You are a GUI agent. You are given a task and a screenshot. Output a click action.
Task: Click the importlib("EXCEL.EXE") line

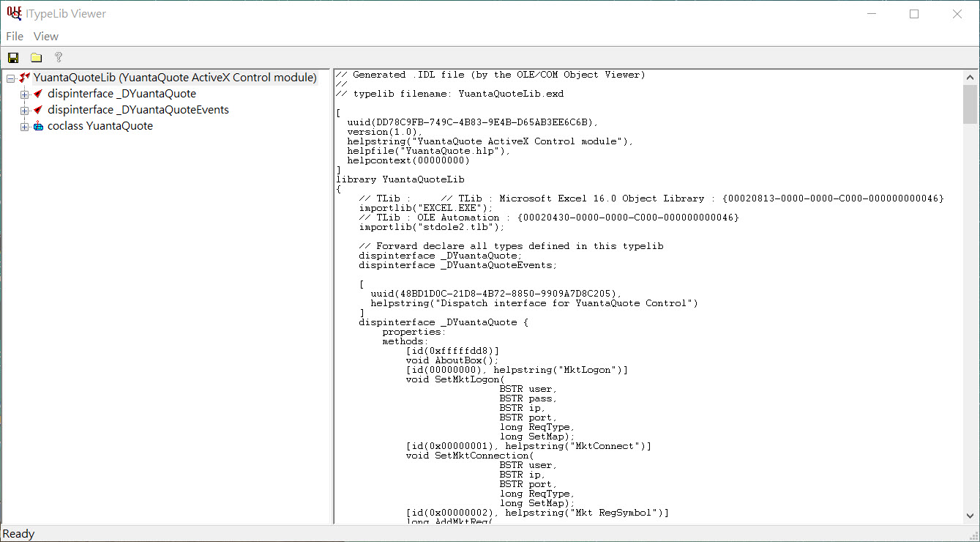(x=426, y=208)
